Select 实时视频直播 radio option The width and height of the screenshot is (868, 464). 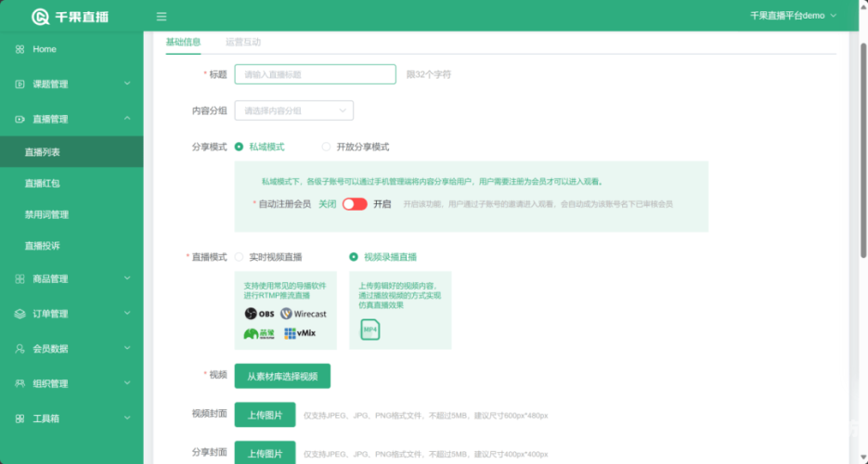[239, 257]
